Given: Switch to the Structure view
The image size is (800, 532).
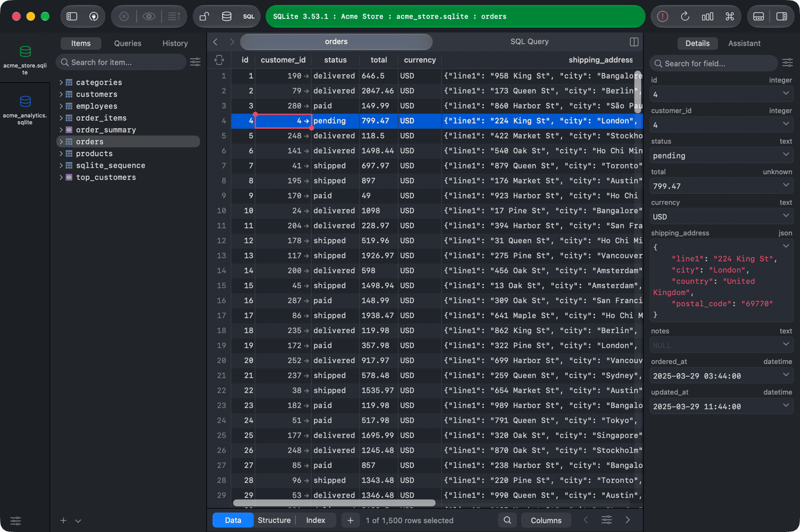Looking at the screenshot, I should pyautogui.click(x=274, y=520).
